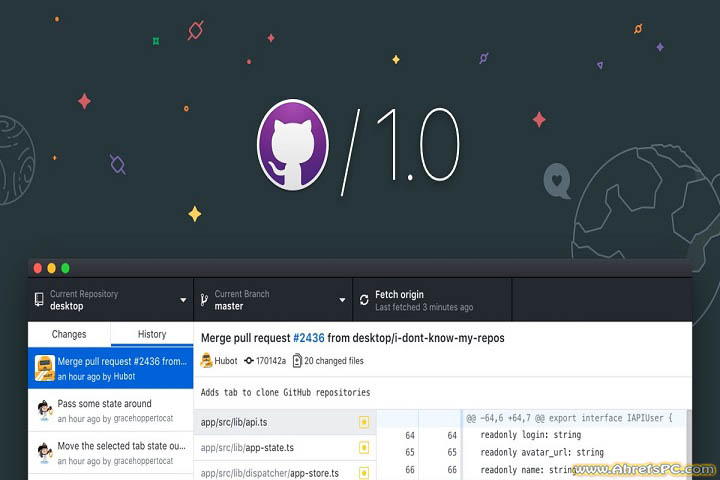This screenshot has width=720, height=480.
Task: Click modified status icon for app-store.ts
Action: 364,472
